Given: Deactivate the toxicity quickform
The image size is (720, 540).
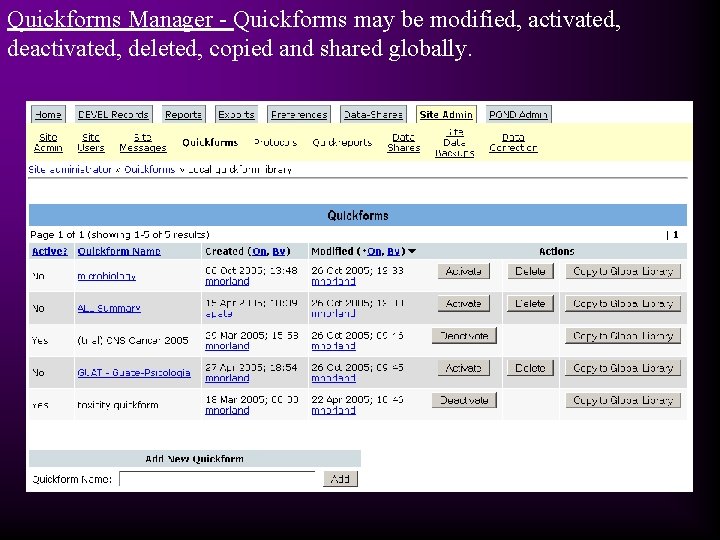Looking at the screenshot, I should [464, 400].
